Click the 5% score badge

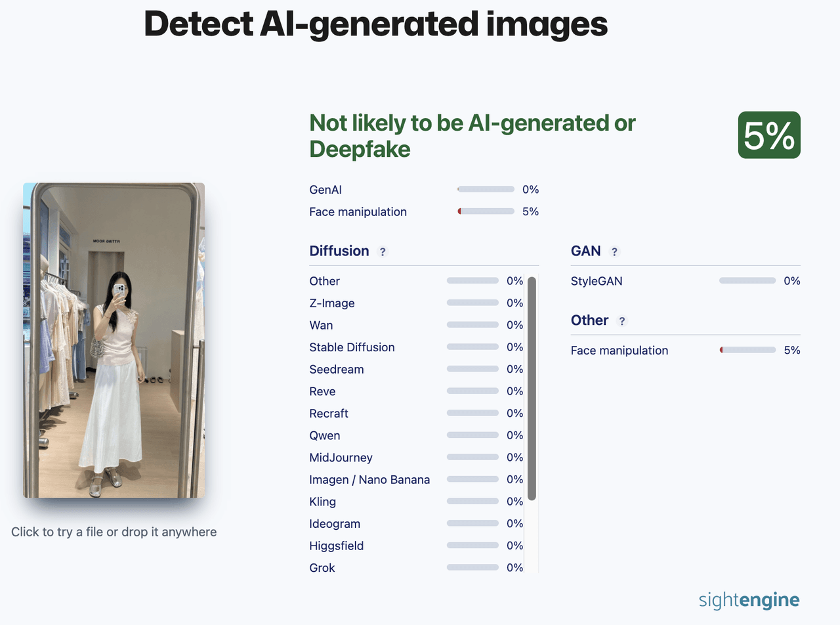click(769, 135)
